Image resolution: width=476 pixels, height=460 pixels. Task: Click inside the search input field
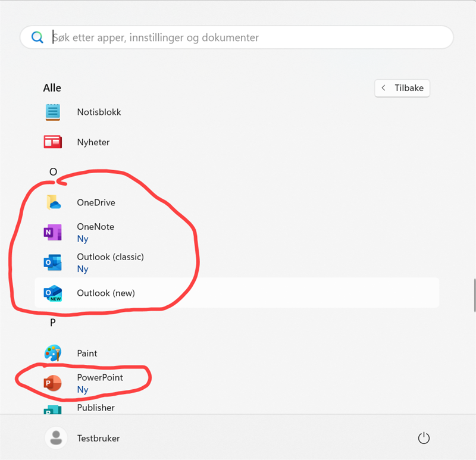click(178, 37)
